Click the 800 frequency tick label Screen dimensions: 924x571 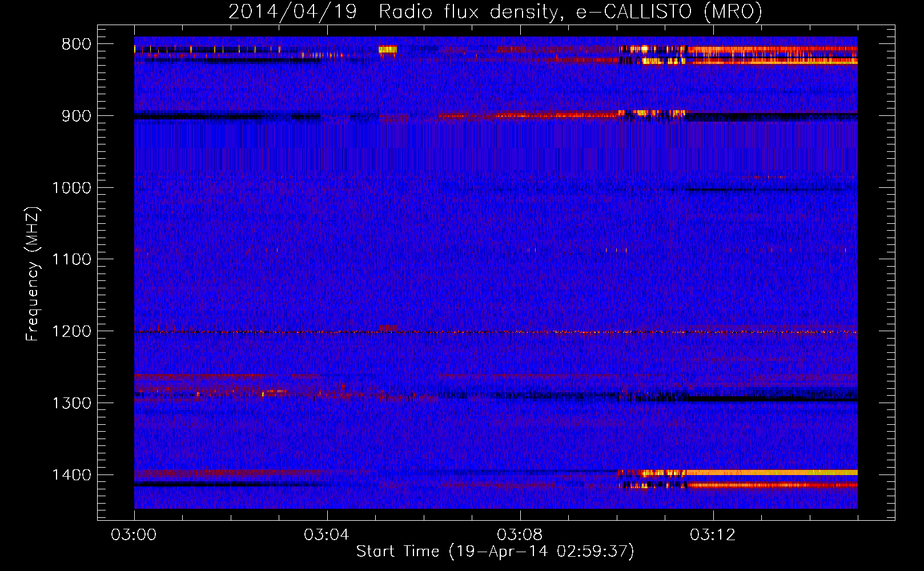pos(77,45)
